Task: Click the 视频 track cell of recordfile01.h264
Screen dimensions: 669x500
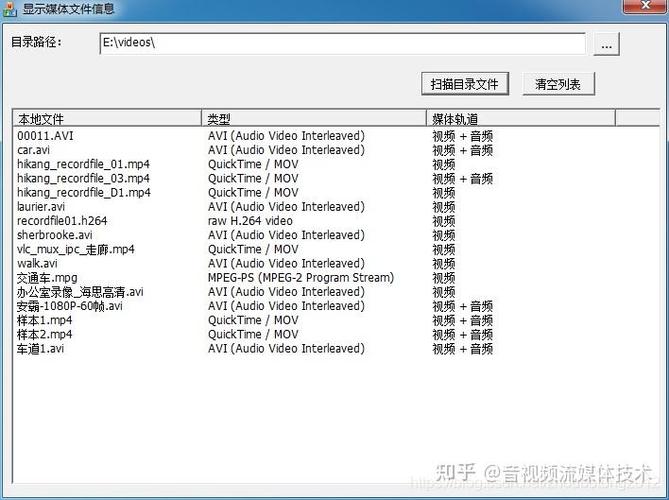Action: point(444,221)
